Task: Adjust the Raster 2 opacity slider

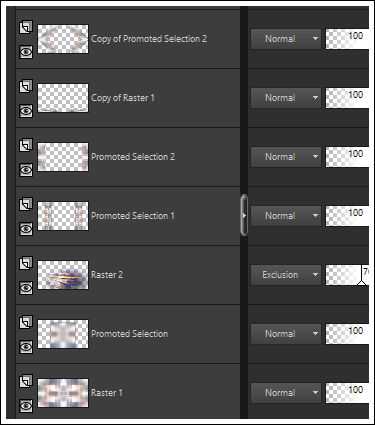Action: (x=347, y=275)
